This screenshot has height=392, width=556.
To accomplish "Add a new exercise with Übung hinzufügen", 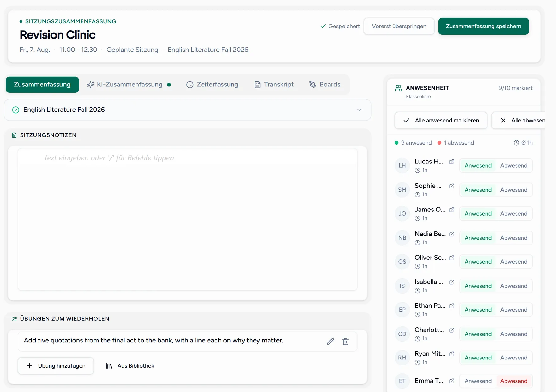I will pos(56,366).
